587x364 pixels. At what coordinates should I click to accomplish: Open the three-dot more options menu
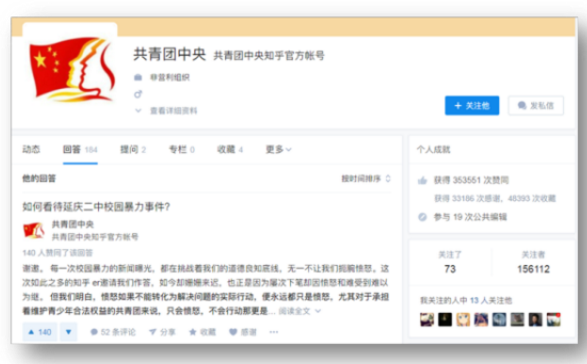point(274,332)
